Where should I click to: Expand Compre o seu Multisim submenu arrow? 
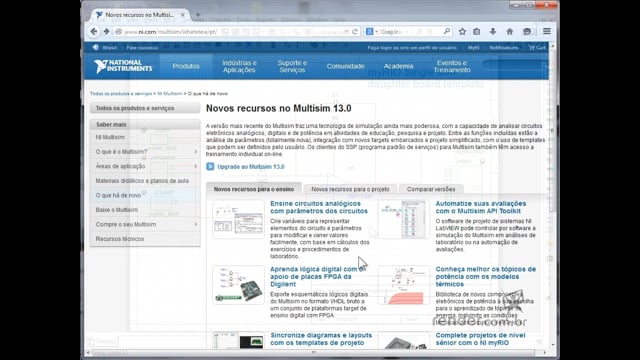[196, 224]
